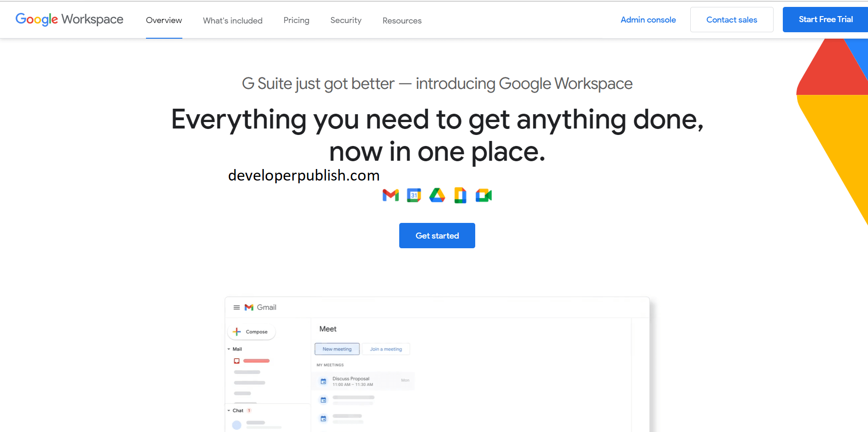Click the Contact sales button
This screenshot has height=432, width=868.
point(732,20)
